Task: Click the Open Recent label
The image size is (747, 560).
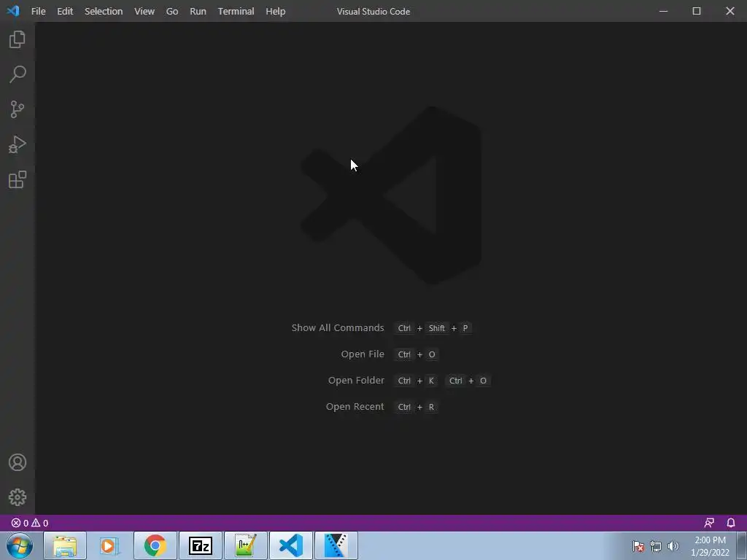Action: 355,406
